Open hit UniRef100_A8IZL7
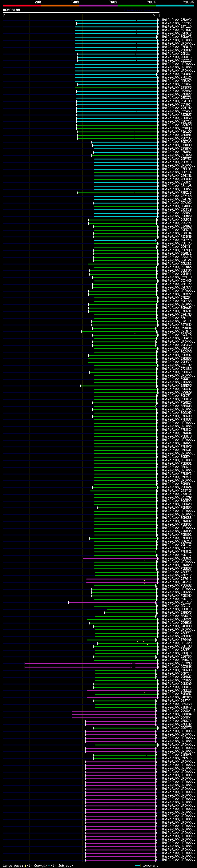197x868 pixels. (x=177, y=603)
